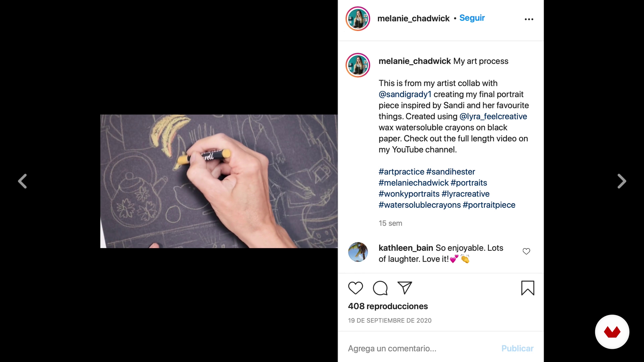Go to the next post arrow
This screenshot has width=644, height=362.
point(622,181)
